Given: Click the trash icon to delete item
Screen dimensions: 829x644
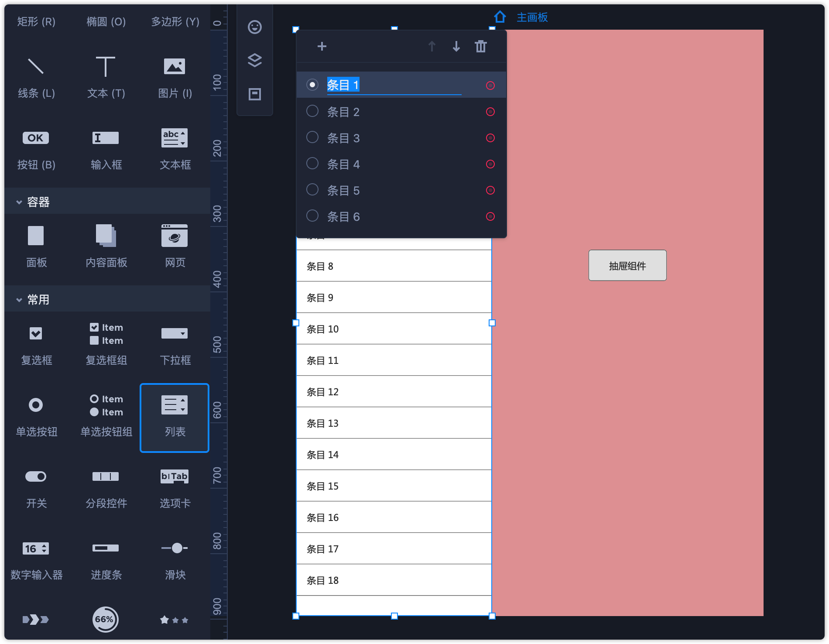Looking at the screenshot, I should click(480, 46).
